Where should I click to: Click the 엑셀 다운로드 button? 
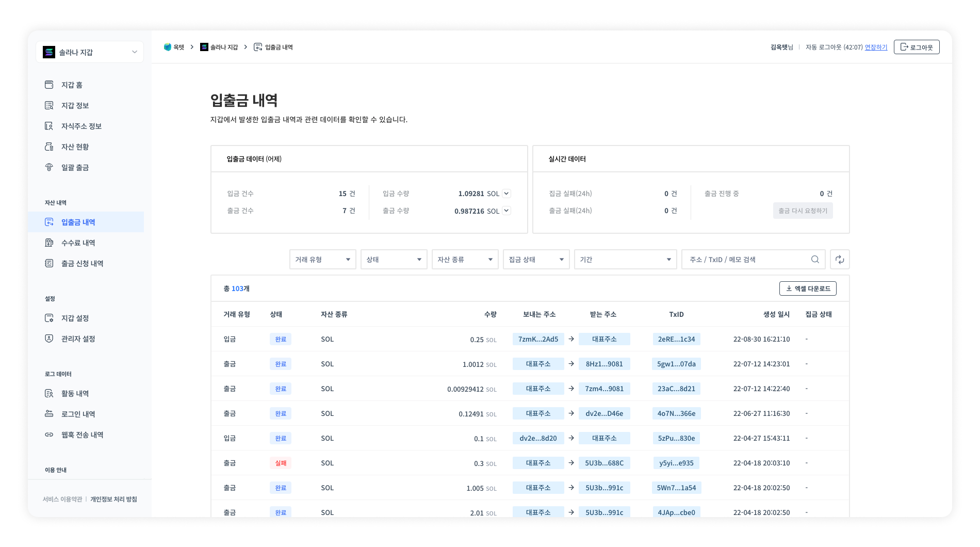click(808, 288)
